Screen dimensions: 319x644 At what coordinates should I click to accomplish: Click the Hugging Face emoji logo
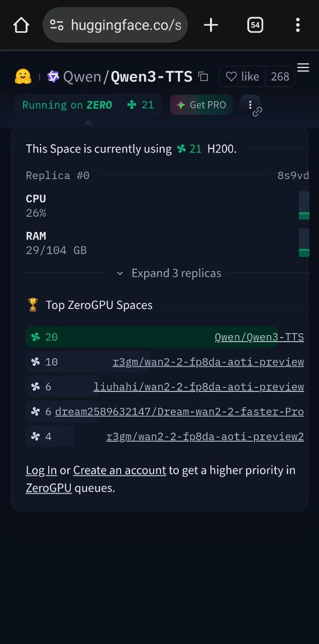(23, 76)
